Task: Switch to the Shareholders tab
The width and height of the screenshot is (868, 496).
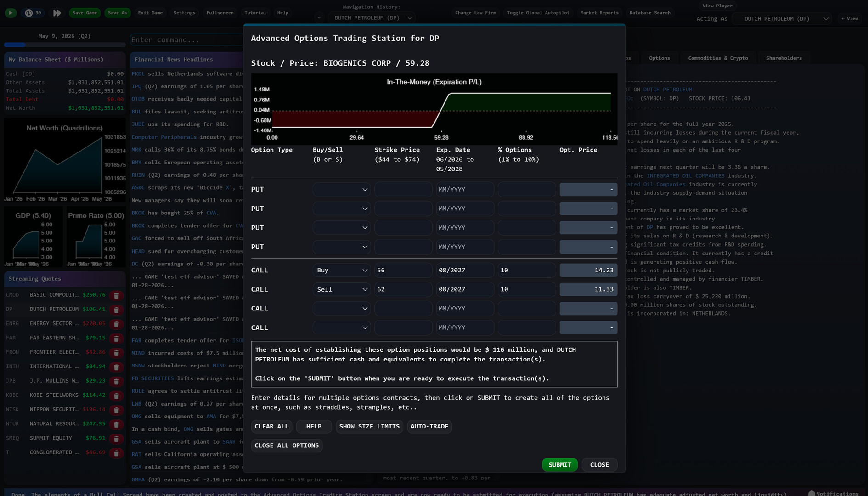Action: pos(783,58)
